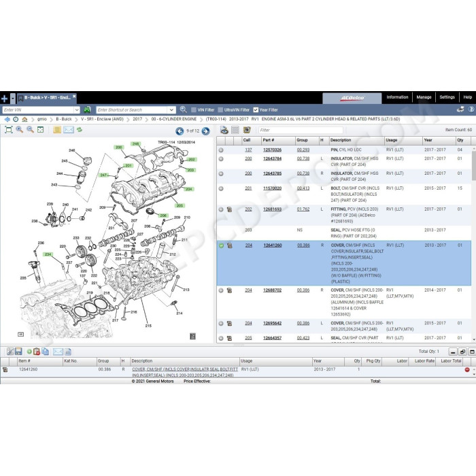The width and height of the screenshot is (476, 476).
Task: Select the radio for part 11570020
Action: click(221, 188)
